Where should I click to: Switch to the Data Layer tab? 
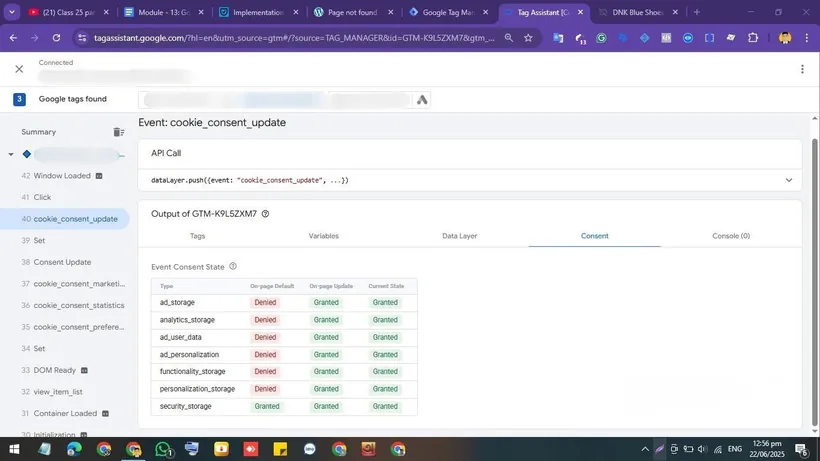pyautogui.click(x=459, y=236)
